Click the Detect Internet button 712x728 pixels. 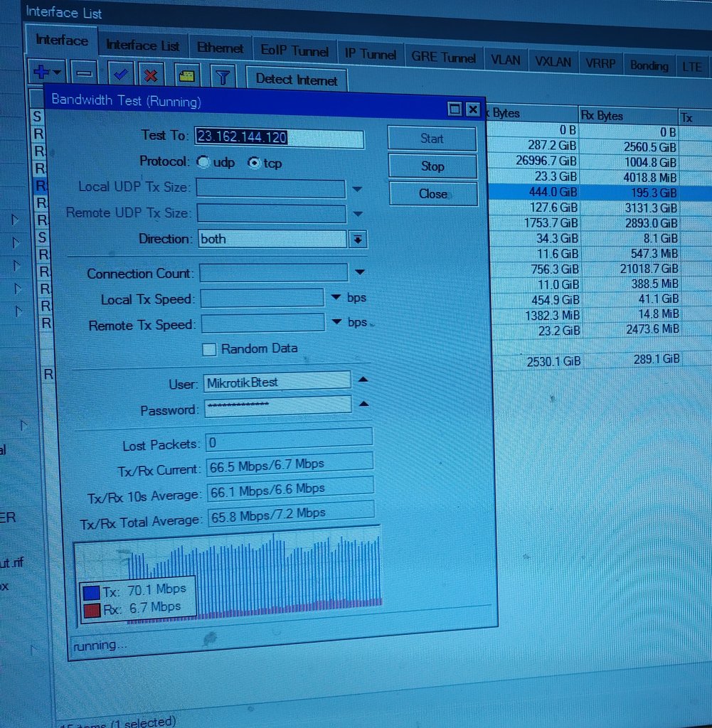(297, 80)
